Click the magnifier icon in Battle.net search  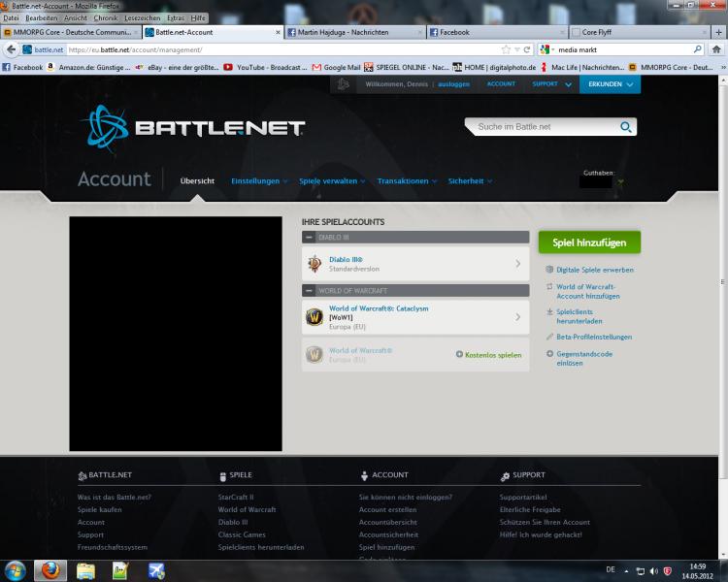pyautogui.click(x=626, y=127)
